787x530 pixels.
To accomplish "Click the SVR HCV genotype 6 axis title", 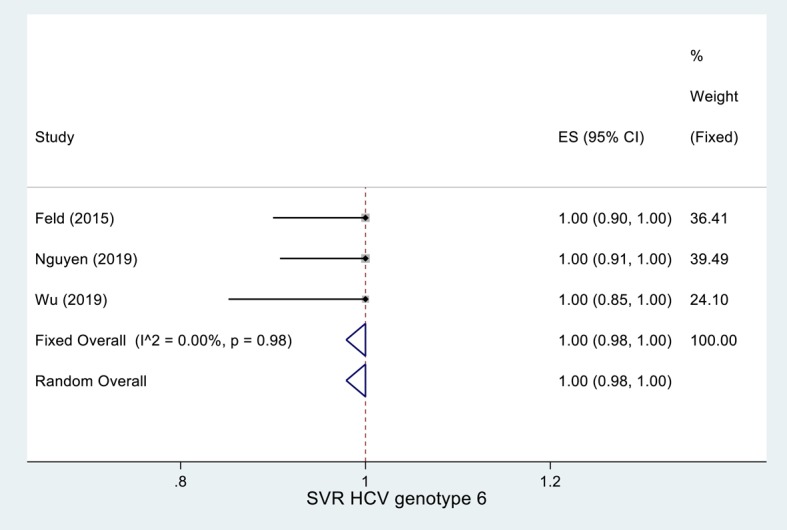I will [397, 499].
